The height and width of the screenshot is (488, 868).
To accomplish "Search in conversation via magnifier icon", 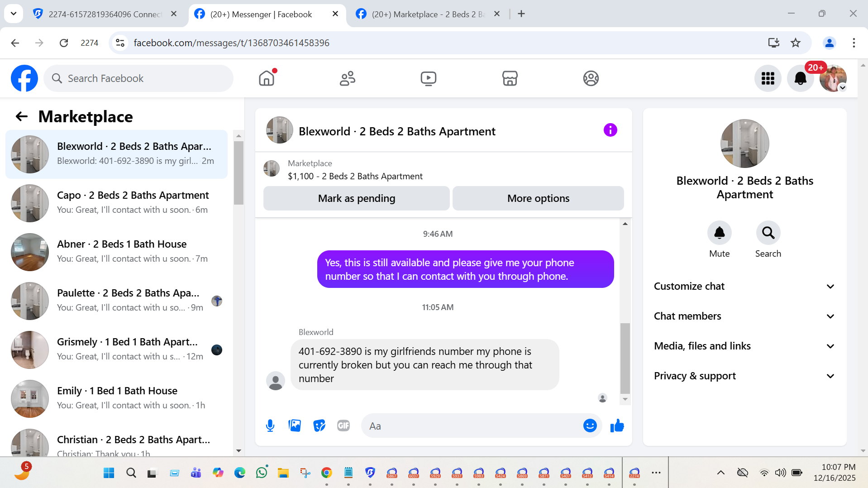I will click(x=768, y=233).
